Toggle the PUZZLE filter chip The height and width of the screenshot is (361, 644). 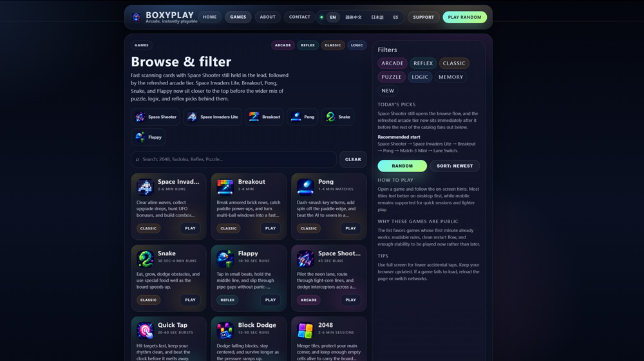pyautogui.click(x=392, y=77)
